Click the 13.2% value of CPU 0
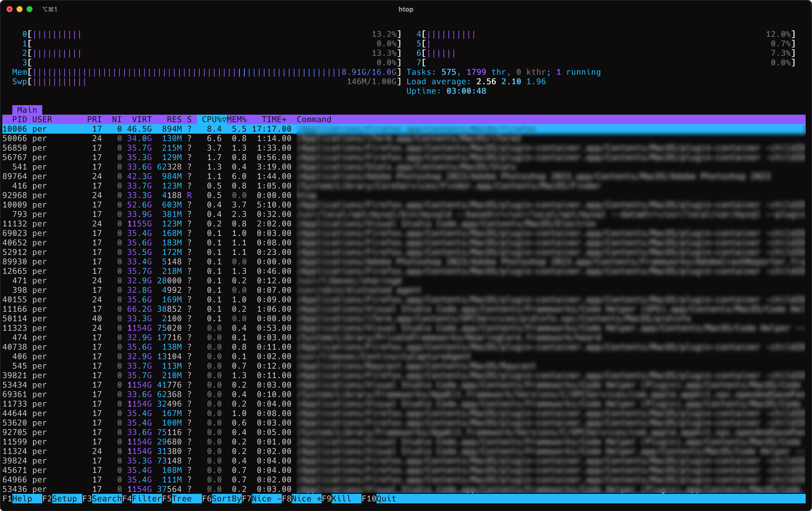Screen dimensions: 812x511 (x=384, y=34)
